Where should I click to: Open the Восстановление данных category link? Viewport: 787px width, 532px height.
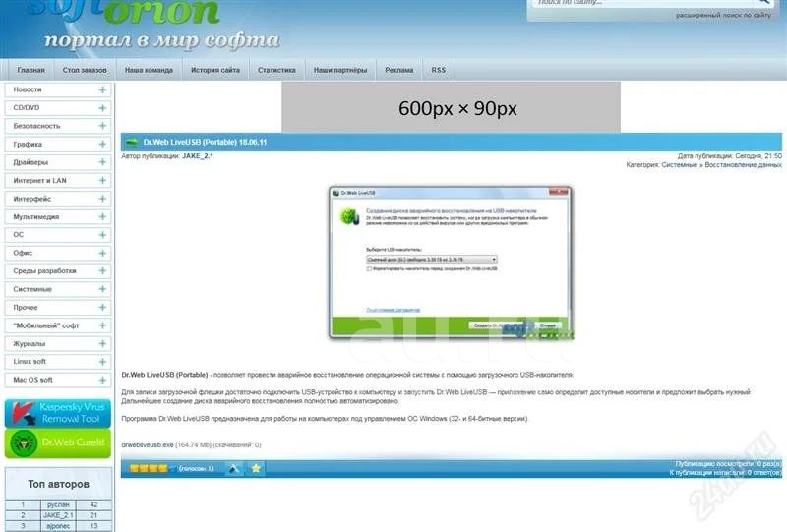coord(743,165)
